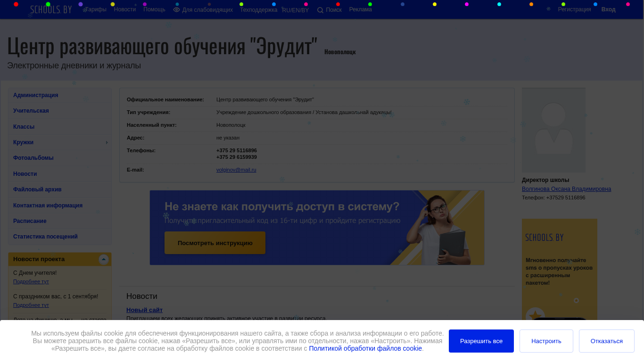This screenshot has height=362, width=644.
Task: Click Разрешить все cookie button
Action: click(x=481, y=341)
